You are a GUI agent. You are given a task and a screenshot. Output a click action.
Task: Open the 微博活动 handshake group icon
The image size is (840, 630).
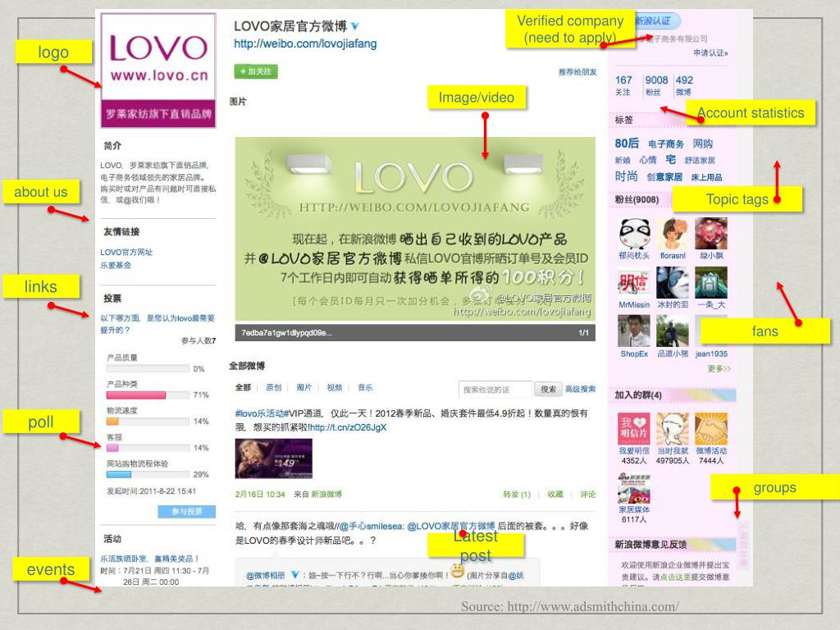point(711,428)
